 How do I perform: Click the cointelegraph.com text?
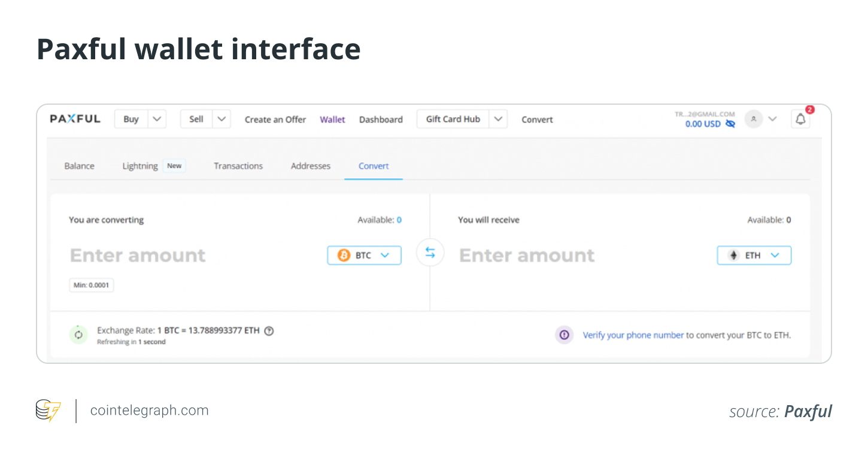150,411
